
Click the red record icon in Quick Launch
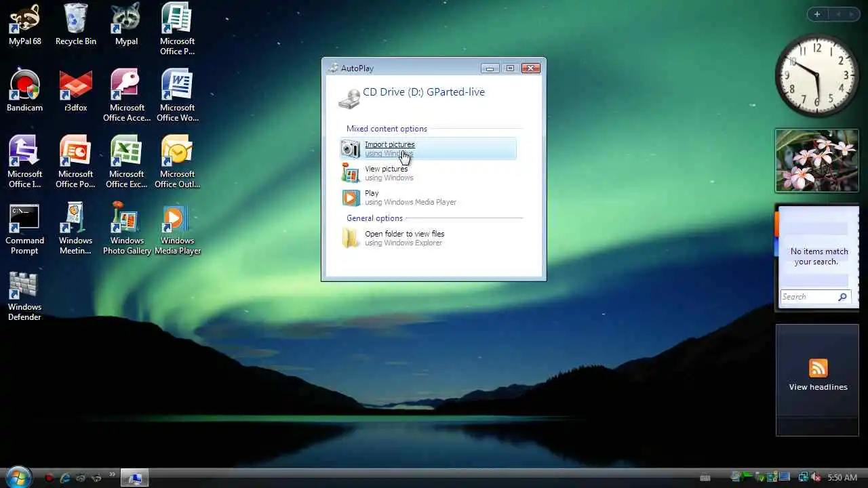(x=49, y=478)
